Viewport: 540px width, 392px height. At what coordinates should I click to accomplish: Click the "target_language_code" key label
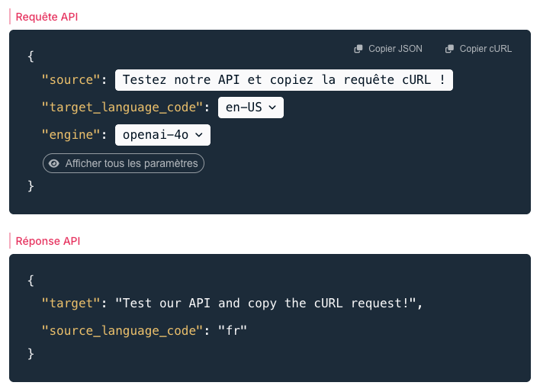[x=122, y=108]
